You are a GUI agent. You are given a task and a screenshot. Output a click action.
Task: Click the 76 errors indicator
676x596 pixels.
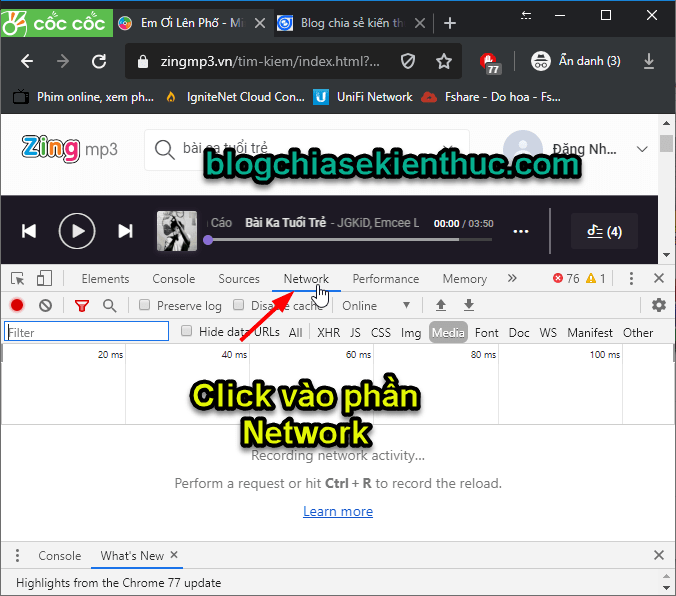[x=566, y=279]
